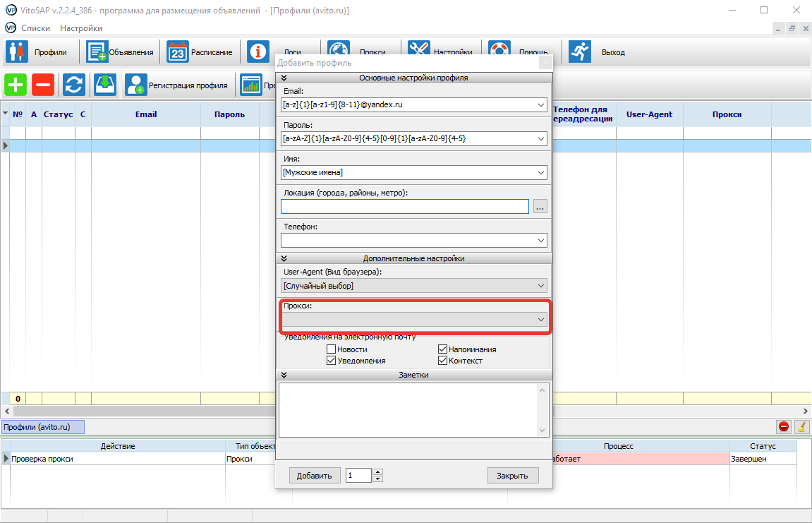Click the Заметки notes text area
This screenshot has width=812, height=523.
(x=408, y=409)
